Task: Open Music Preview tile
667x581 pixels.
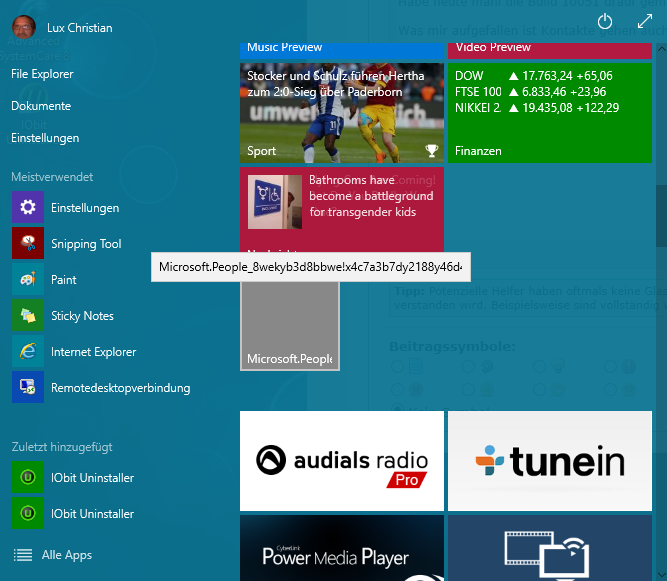Action: (342, 51)
